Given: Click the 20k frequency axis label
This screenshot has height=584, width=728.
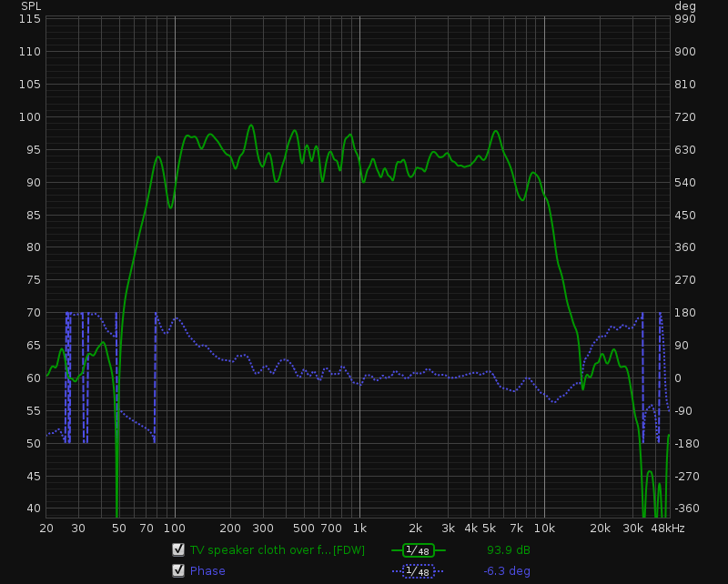Looking at the screenshot, I should (600, 529).
